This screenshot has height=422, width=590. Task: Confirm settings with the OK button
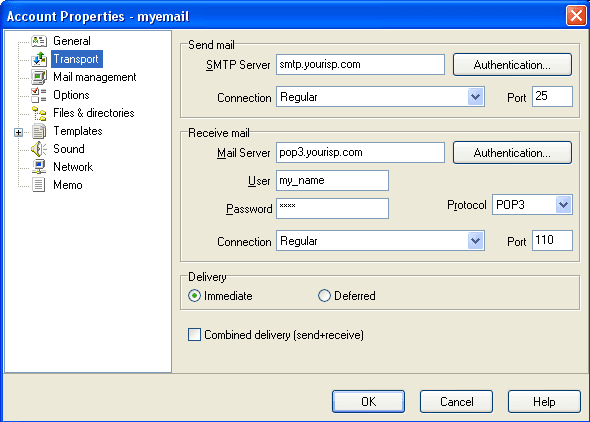(x=368, y=401)
